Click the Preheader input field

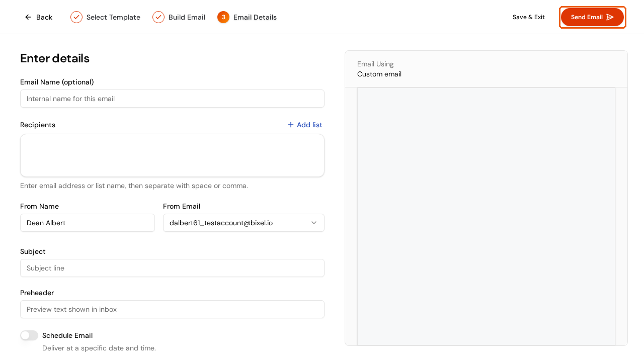tap(172, 309)
